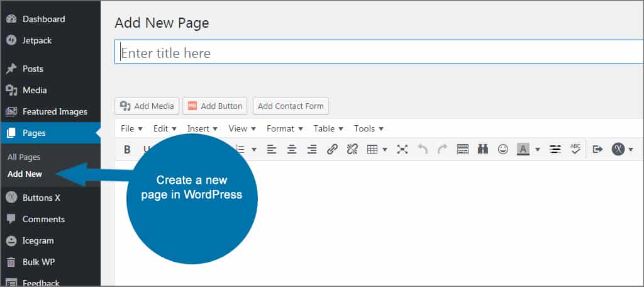
Task: Click the exit-arrow icon in the toolbar
Action: pos(597,149)
